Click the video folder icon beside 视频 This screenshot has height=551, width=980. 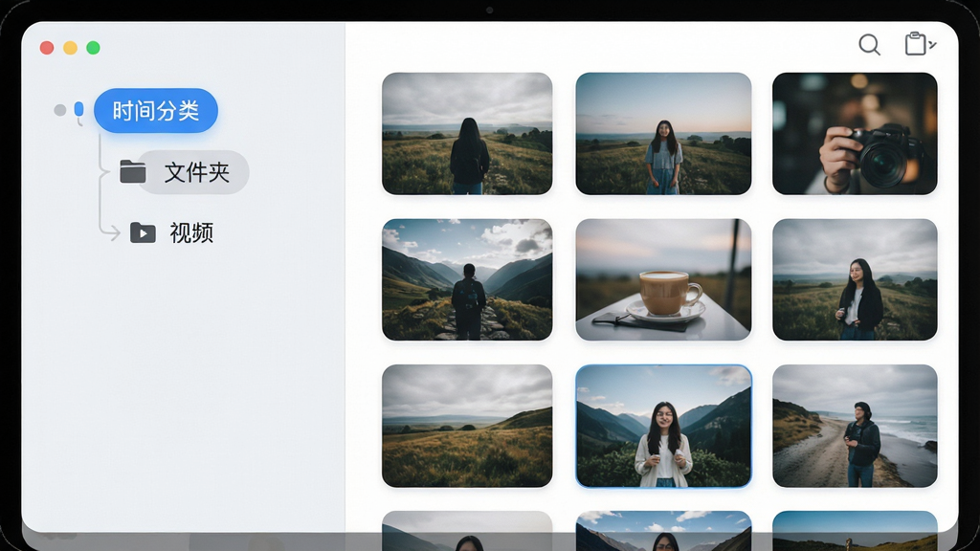[143, 233]
